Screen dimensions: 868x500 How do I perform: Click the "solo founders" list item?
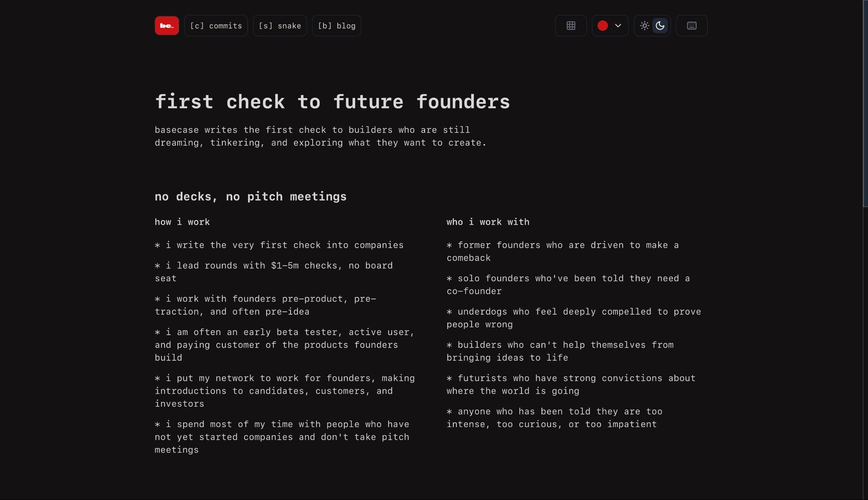[568, 285]
